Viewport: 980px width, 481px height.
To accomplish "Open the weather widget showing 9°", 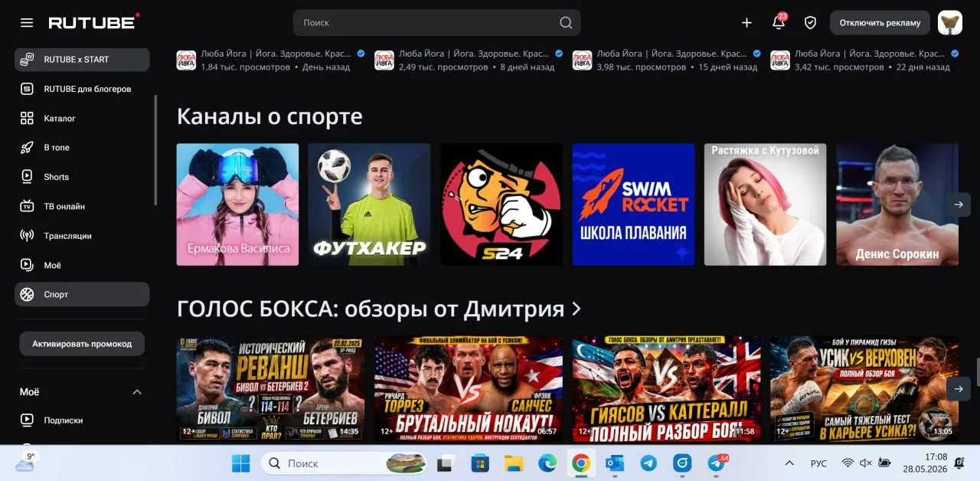I will coord(25,461).
